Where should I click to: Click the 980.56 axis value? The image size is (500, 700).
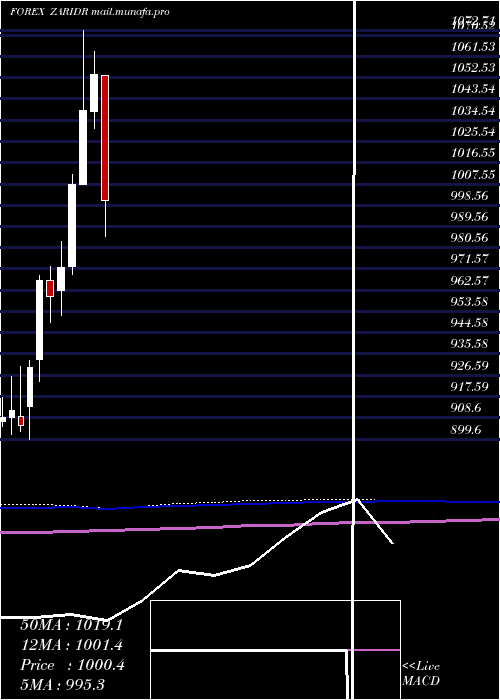(x=470, y=238)
